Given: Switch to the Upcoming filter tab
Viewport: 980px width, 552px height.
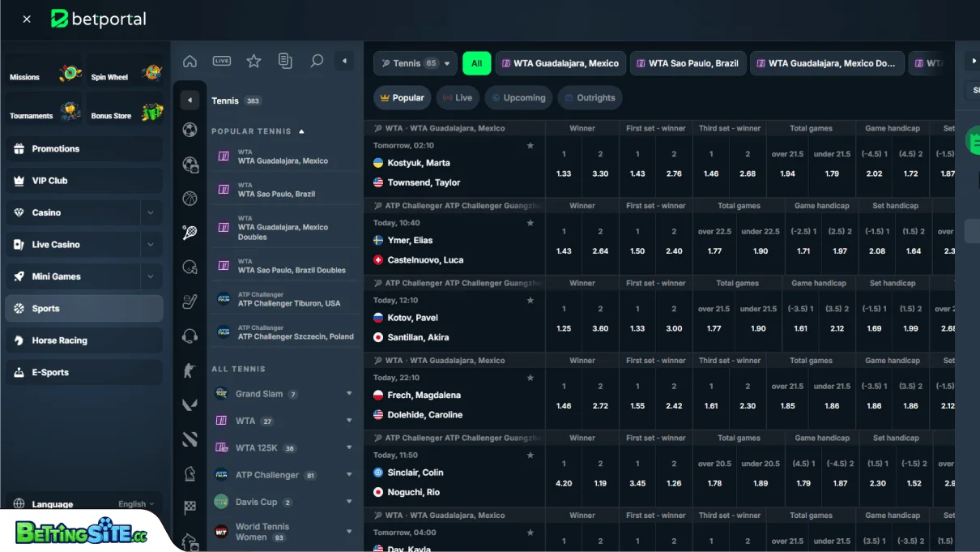Looking at the screenshot, I should point(518,98).
